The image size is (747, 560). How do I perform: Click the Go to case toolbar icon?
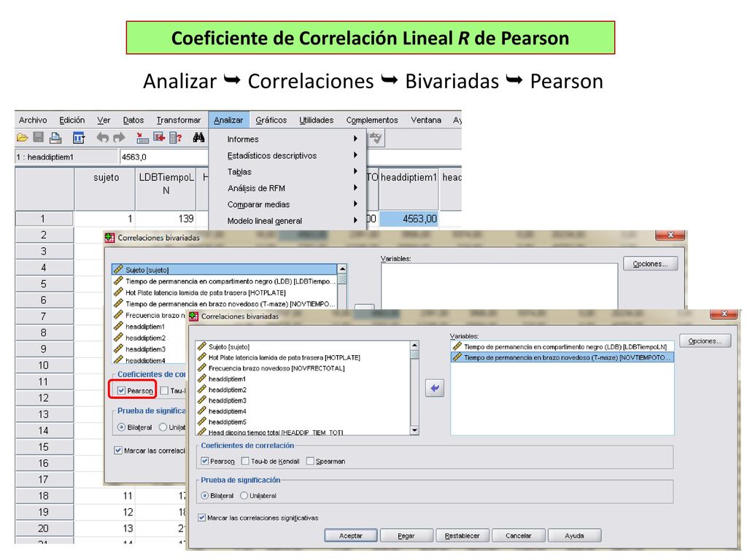[x=142, y=138]
